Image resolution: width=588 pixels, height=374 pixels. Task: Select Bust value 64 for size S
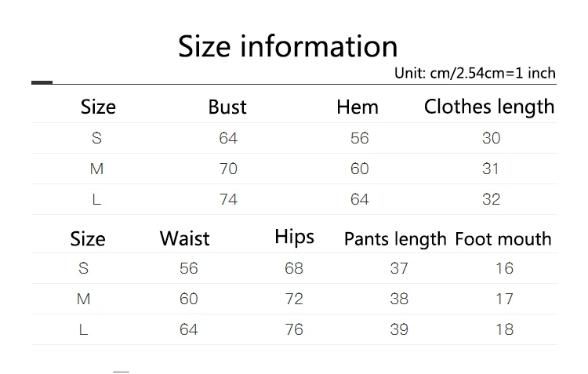point(228,138)
